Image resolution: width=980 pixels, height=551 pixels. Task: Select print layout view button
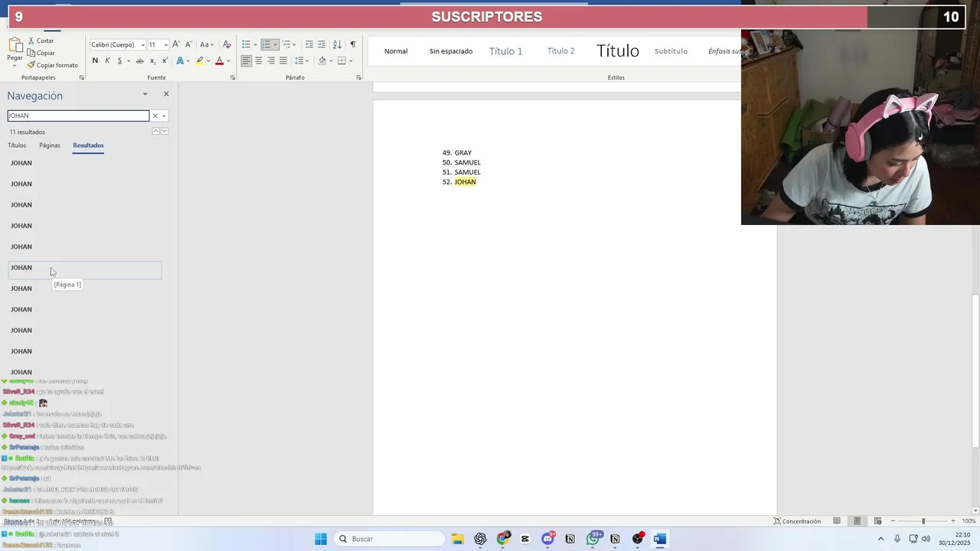857,521
